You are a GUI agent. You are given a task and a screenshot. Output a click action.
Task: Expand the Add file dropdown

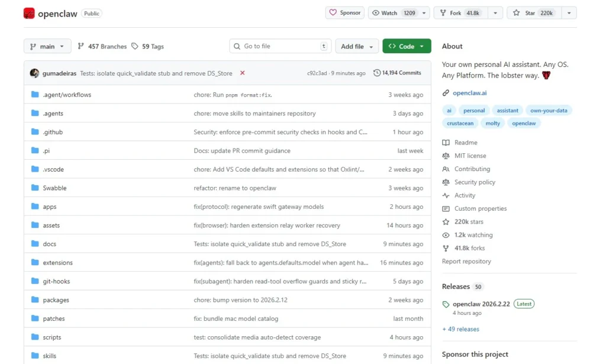click(356, 46)
